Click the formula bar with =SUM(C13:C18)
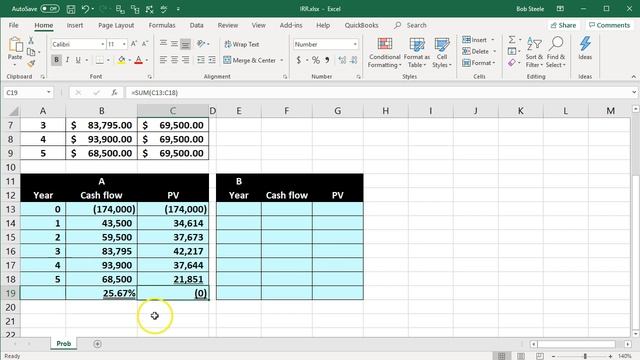The width and height of the screenshot is (640, 360). (x=378, y=93)
